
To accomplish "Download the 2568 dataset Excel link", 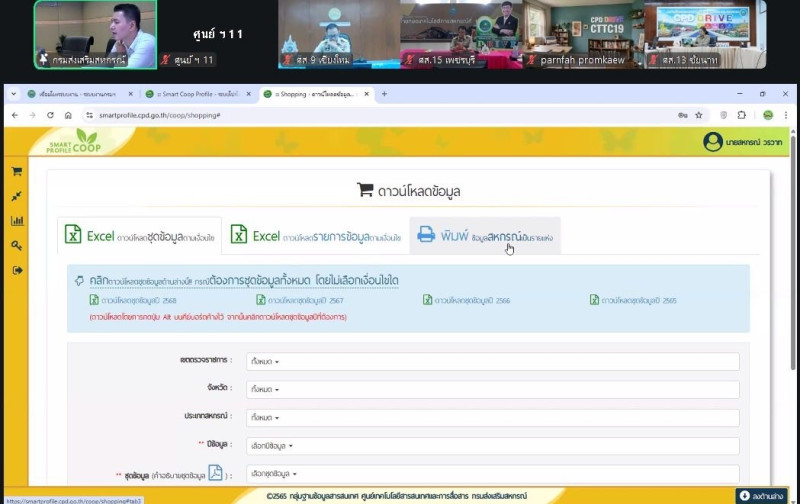I will pyautogui.click(x=130, y=299).
